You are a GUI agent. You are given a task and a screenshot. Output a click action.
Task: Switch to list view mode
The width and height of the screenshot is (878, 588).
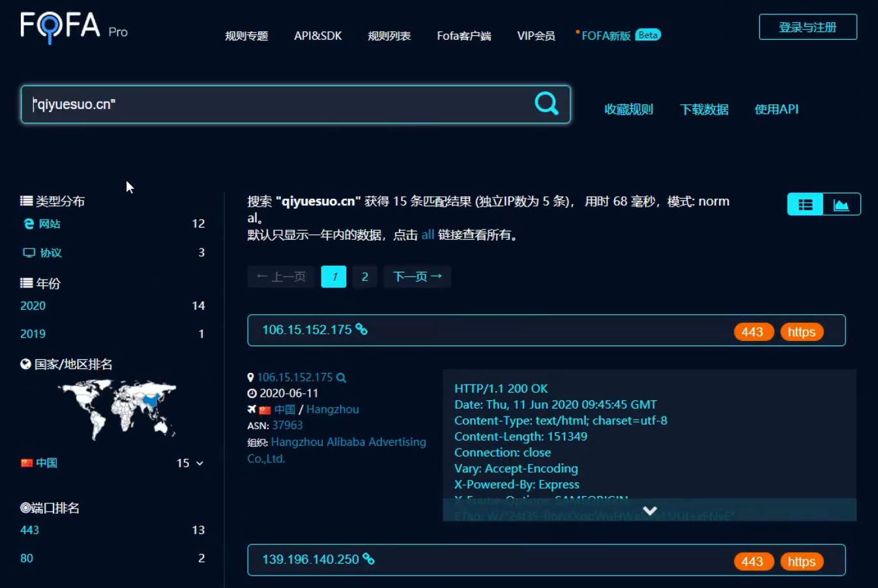[x=805, y=205]
